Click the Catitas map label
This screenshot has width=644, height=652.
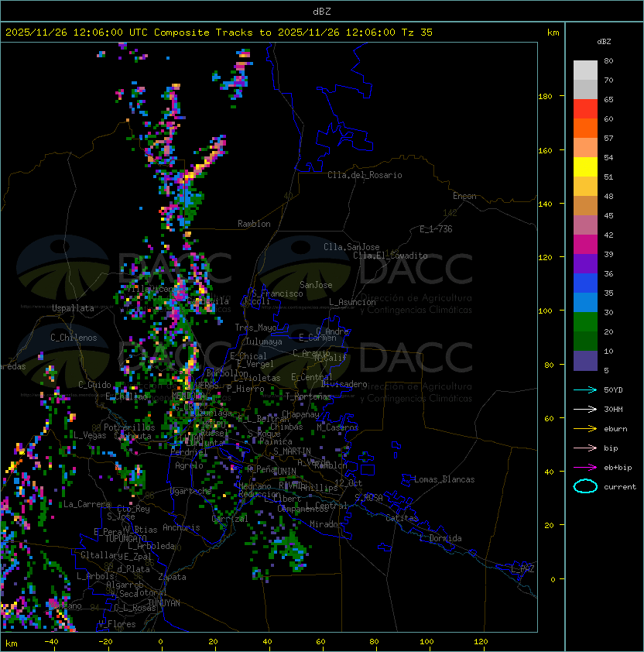402,518
